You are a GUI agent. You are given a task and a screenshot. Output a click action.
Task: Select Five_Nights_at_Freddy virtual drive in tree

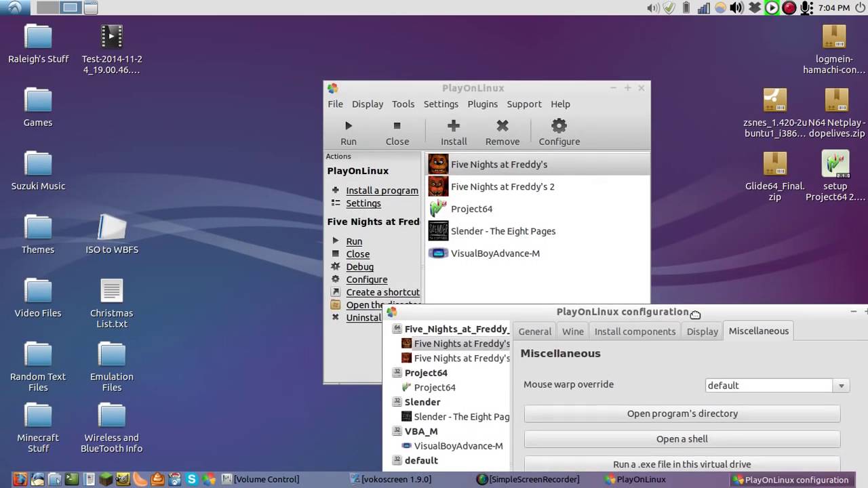coord(456,329)
